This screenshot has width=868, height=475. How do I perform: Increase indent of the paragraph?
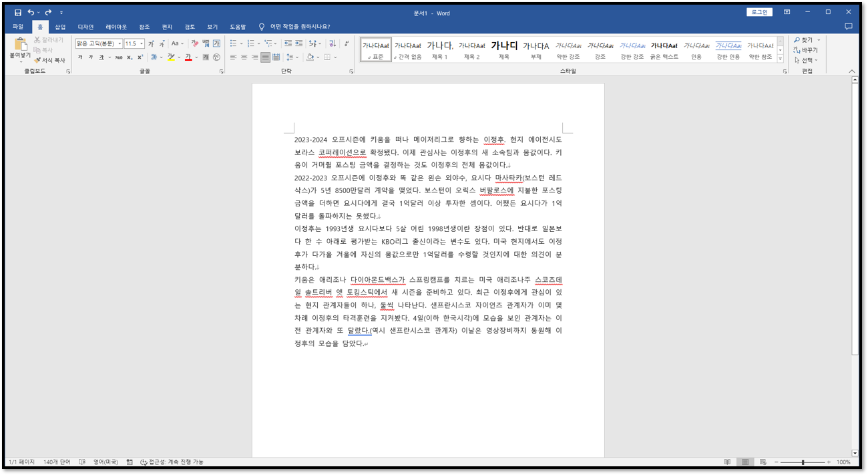click(298, 43)
